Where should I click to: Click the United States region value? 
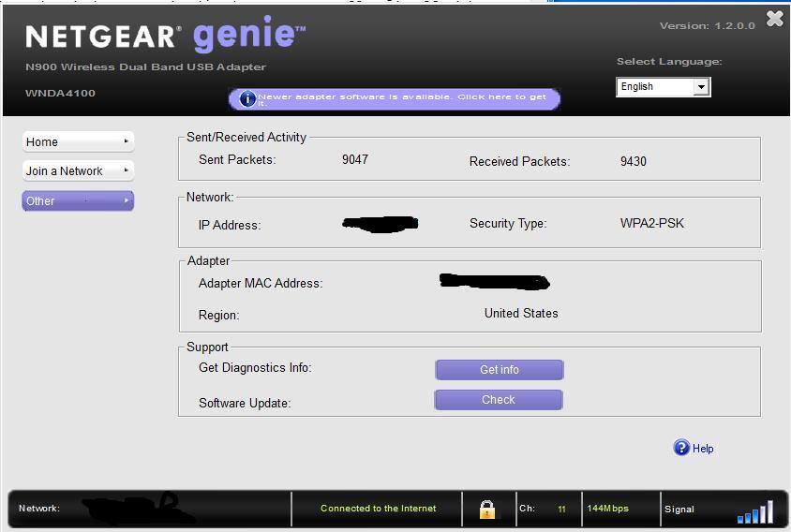coord(521,314)
